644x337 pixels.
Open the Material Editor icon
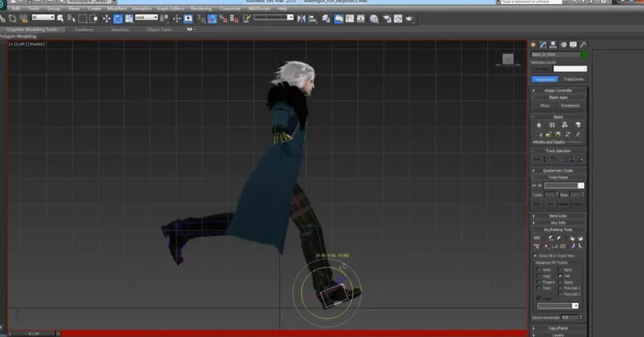374,19
